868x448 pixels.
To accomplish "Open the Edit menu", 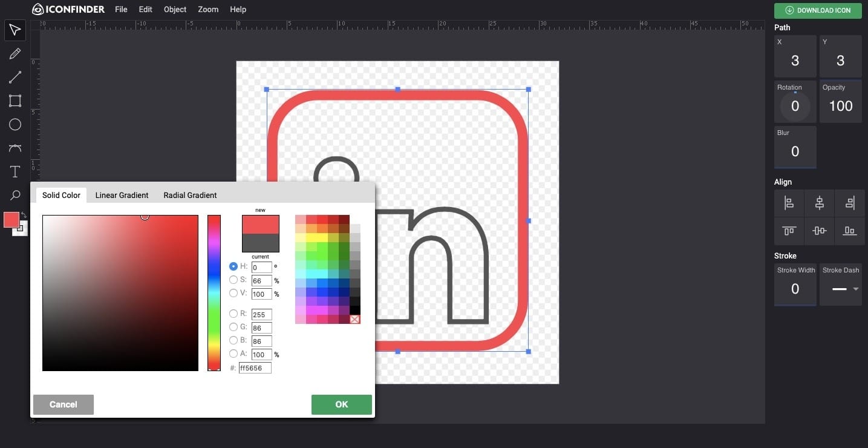I will (x=145, y=9).
